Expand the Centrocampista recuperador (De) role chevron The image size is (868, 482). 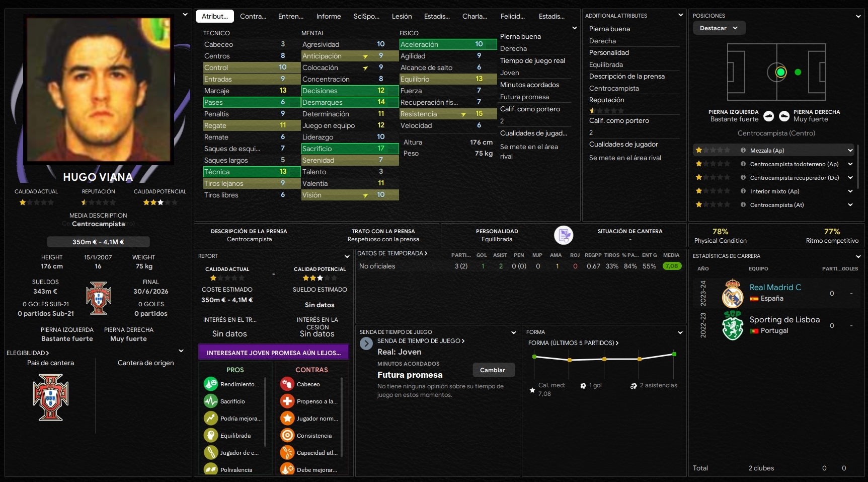tap(850, 178)
